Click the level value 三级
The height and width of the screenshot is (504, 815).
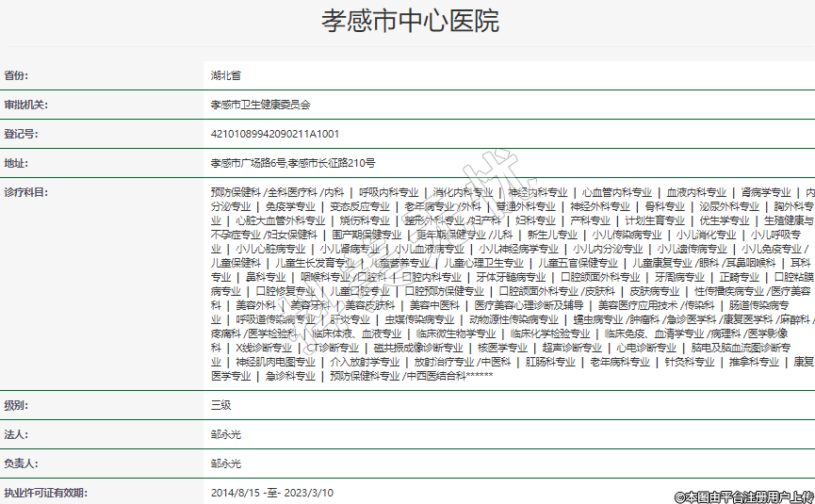(220, 405)
